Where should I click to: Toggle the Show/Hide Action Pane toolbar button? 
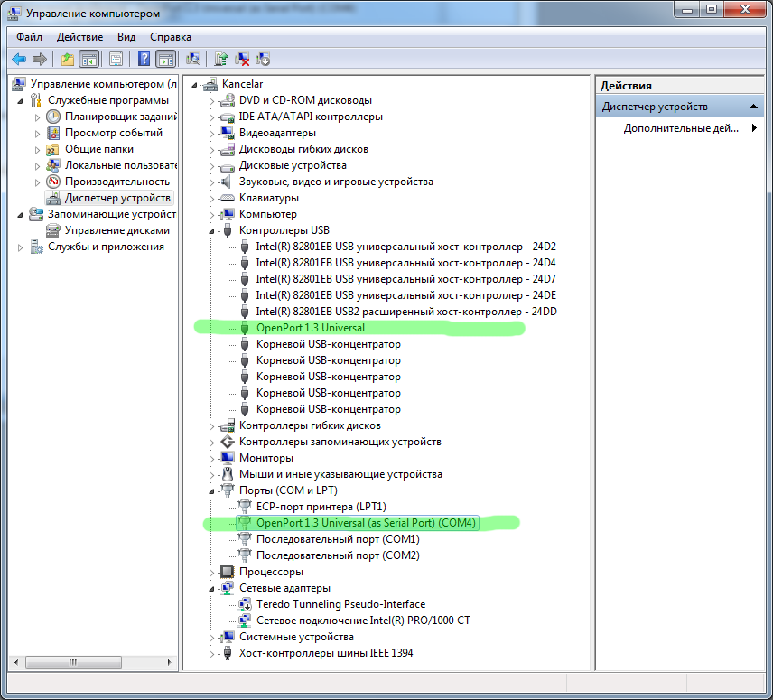click(164, 60)
